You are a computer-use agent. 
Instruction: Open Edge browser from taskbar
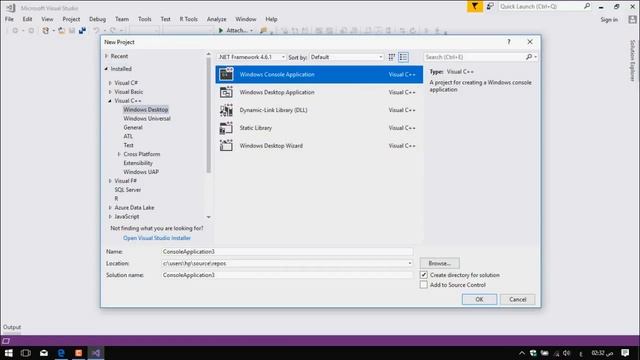click(61, 353)
